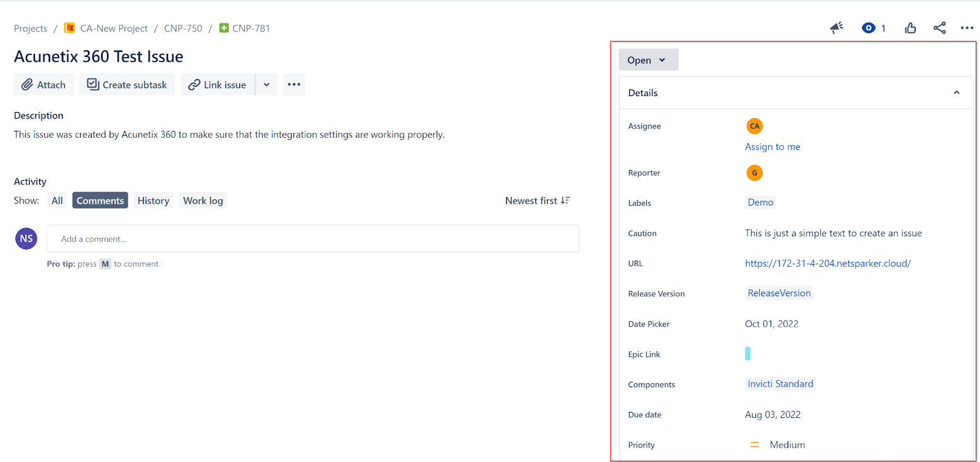Viewport: 980px width, 462px height.
Task: Switch to the Work log tab
Action: pyautogui.click(x=203, y=201)
